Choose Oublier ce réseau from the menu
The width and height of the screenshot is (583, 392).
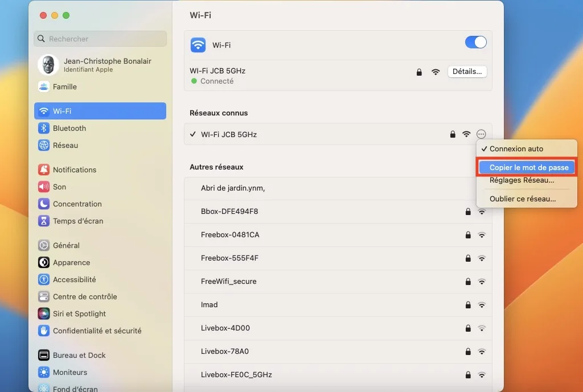click(x=522, y=199)
